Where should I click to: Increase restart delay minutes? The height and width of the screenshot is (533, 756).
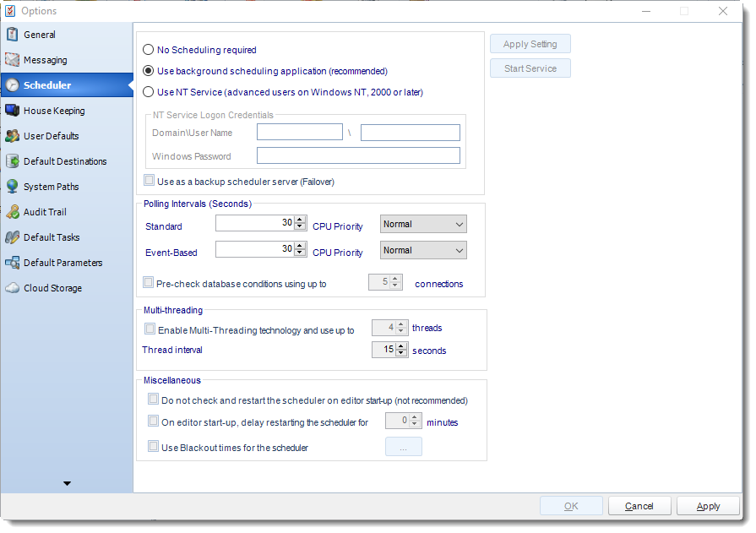pyautogui.click(x=415, y=417)
